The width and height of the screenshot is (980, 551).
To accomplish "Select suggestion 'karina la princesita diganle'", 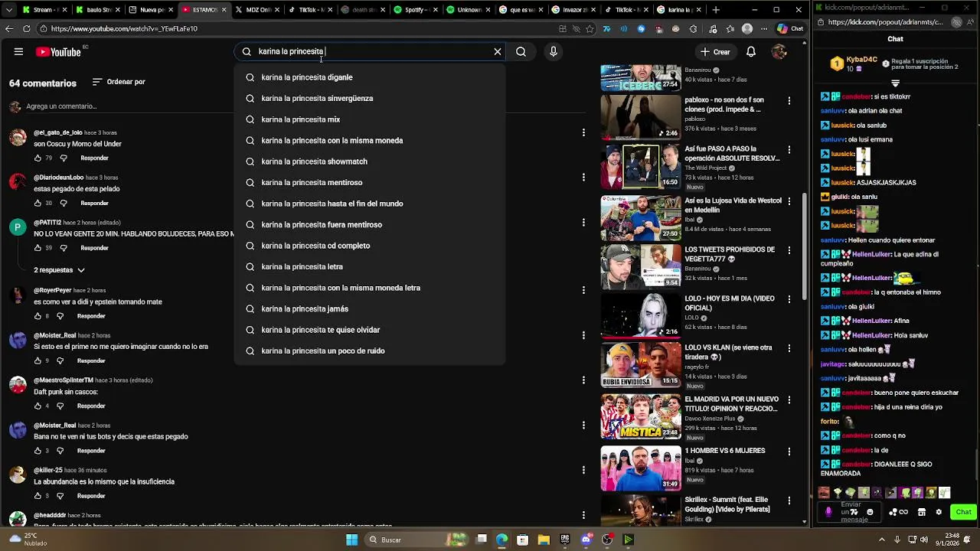I will tap(370, 77).
